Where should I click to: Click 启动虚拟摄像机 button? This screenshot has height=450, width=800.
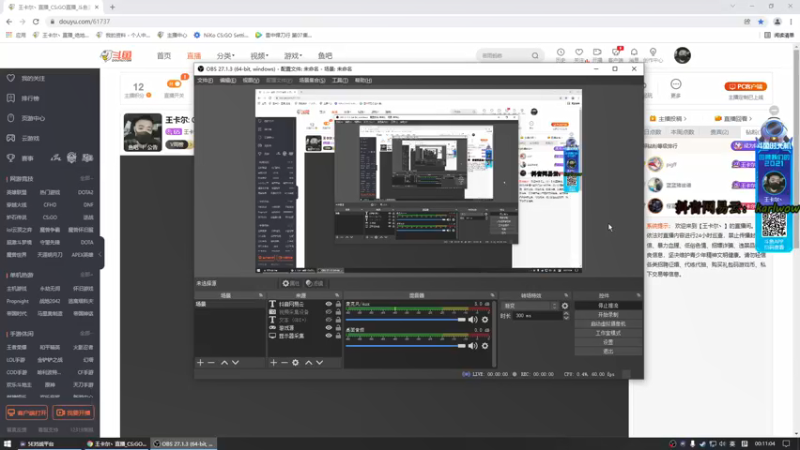tap(608, 324)
